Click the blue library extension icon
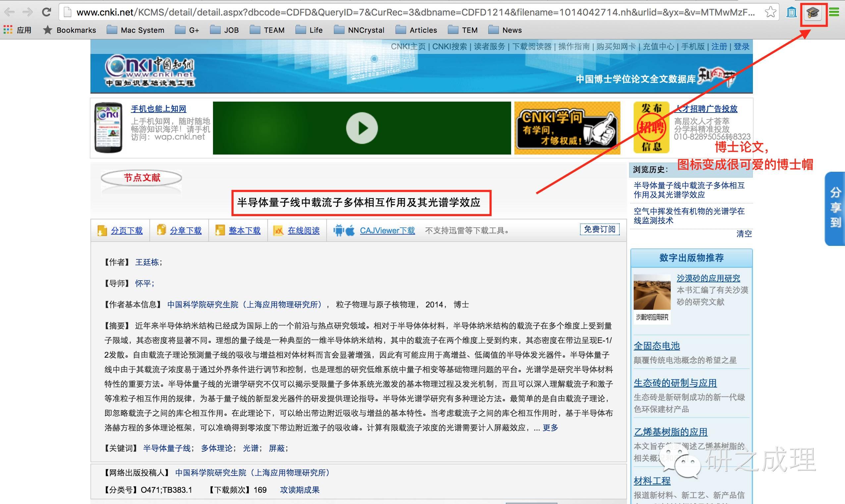Image resolution: width=845 pixels, height=504 pixels. [791, 13]
